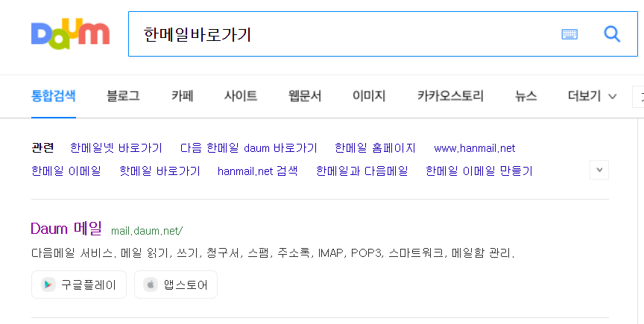This screenshot has width=644, height=324.
Task: Open related search 한메일과 다음메일
Action: [362, 171]
